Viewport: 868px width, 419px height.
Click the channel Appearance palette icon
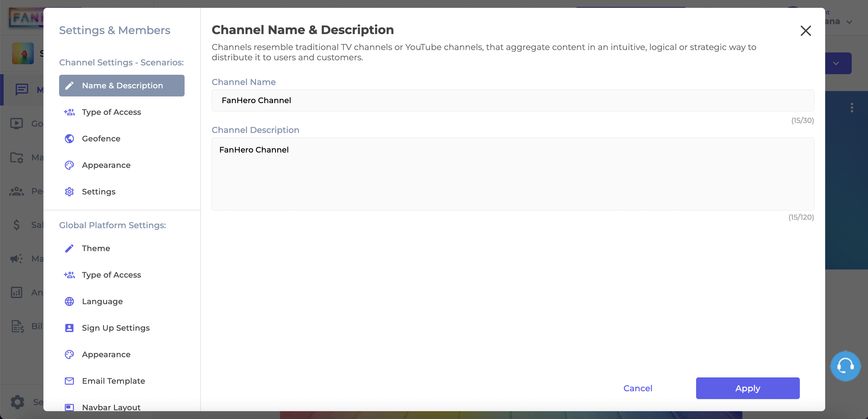(69, 165)
